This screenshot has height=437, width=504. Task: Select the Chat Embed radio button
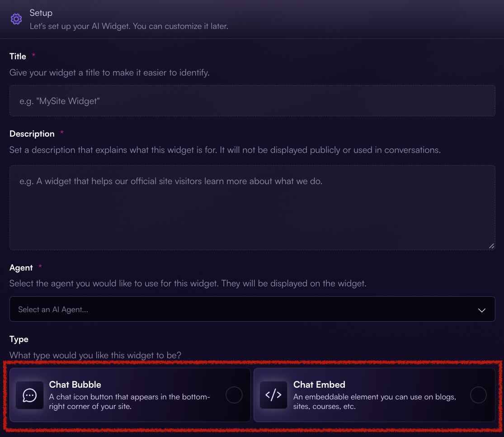[478, 395]
